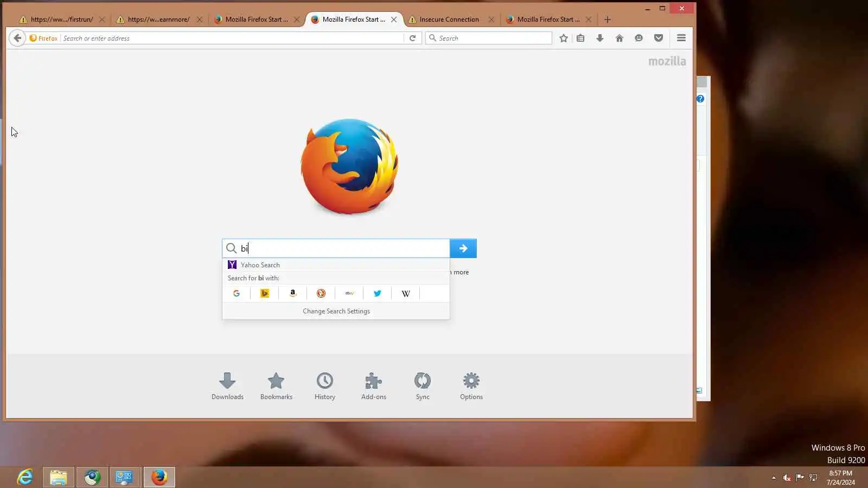Close the earnmore tab
The width and height of the screenshot is (868, 488).
pyautogui.click(x=200, y=20)
